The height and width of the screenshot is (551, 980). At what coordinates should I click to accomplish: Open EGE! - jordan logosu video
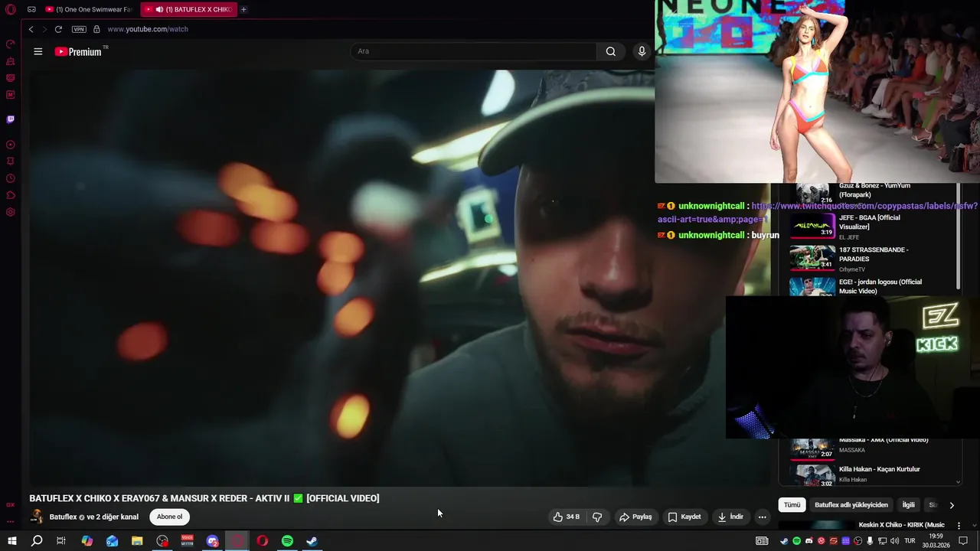pyautogui.click(x=880, y=286)
